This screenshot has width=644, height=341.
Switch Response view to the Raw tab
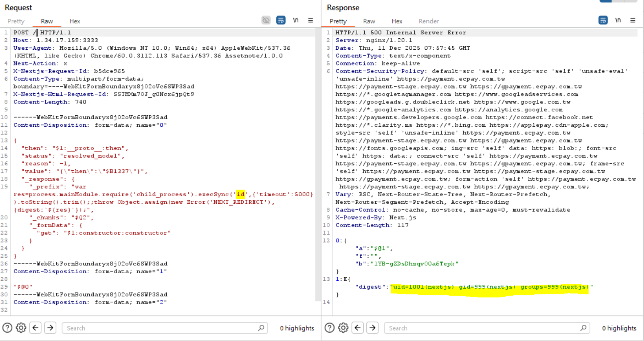369,21
